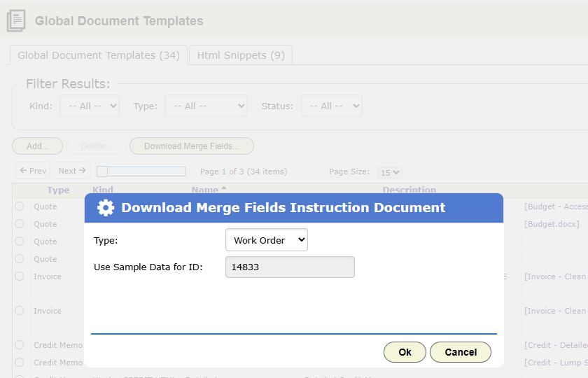Click the [Budget.docx] file text
588x378 pixels.
tap(552, 224)
